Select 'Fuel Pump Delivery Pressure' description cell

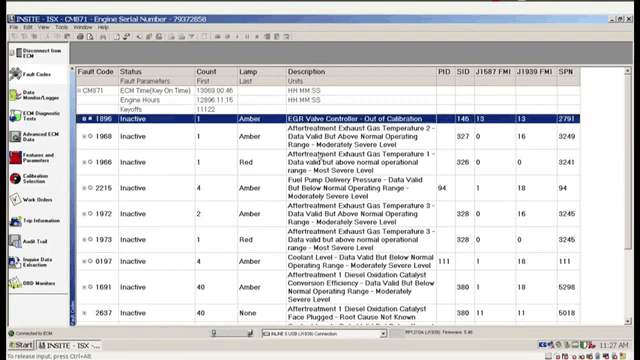(361, 188)
